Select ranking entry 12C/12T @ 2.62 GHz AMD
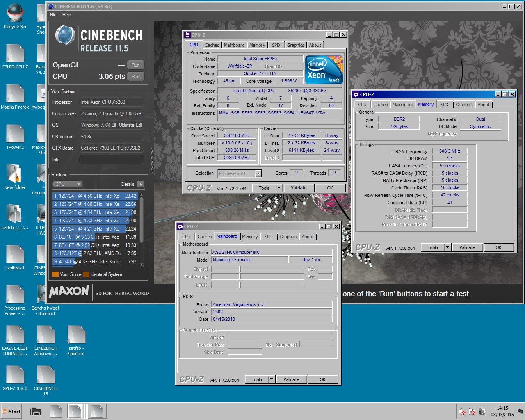 pos(94,253)
